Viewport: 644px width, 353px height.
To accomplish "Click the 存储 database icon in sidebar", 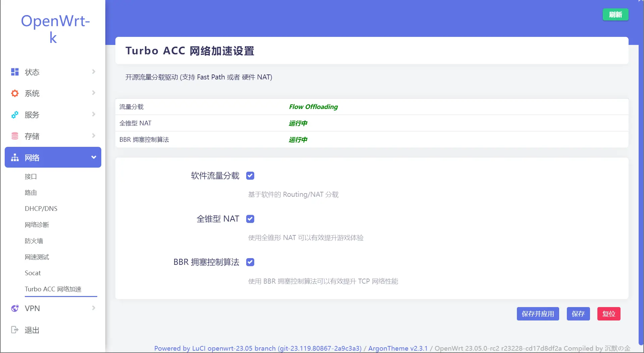I will 15,136.
